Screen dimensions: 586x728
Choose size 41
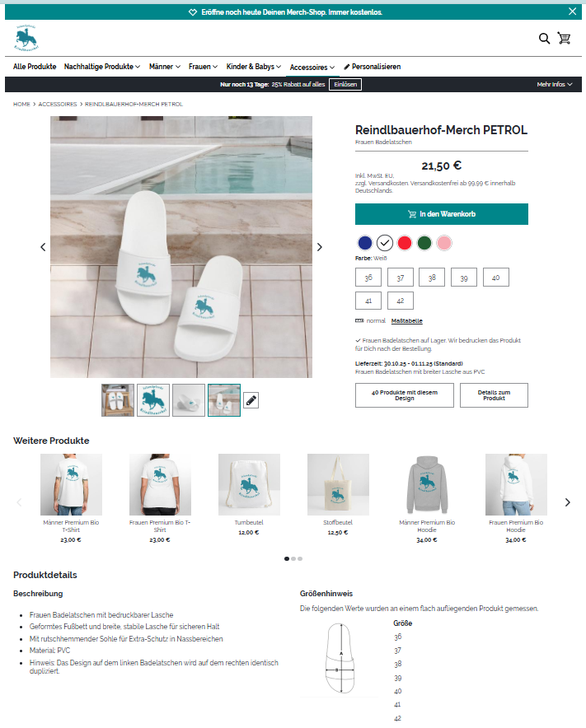tap(368, 301)
